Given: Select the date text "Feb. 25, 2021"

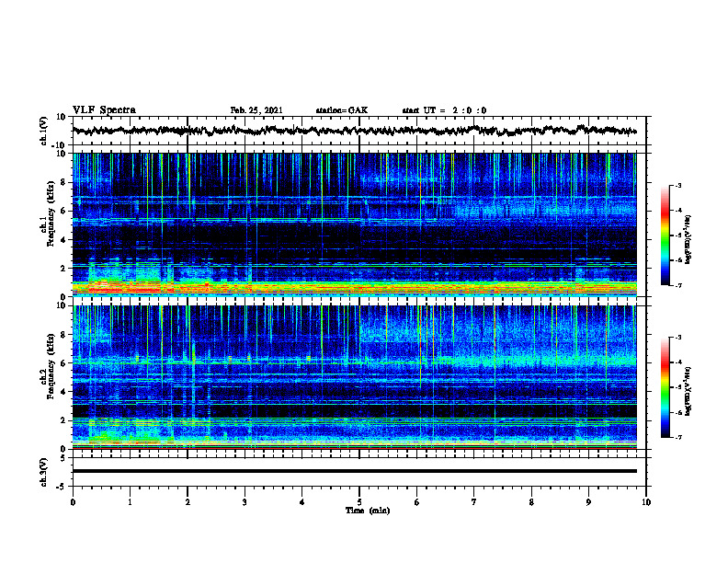Looking at the screenshot, I should coord(256,110).
